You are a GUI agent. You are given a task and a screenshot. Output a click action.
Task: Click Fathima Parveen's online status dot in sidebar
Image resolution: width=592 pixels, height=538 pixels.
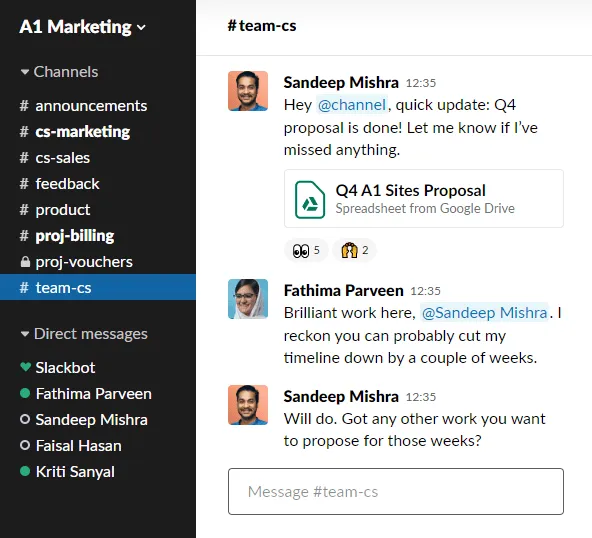tap(25, 393)
